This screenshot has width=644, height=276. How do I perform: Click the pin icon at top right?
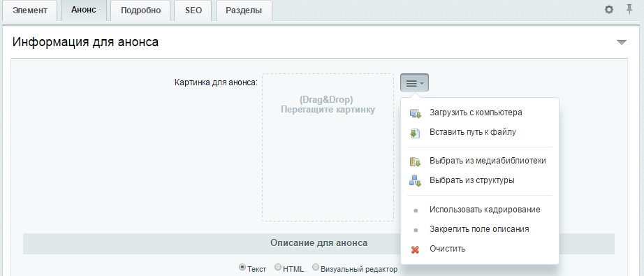click(629, 9)
